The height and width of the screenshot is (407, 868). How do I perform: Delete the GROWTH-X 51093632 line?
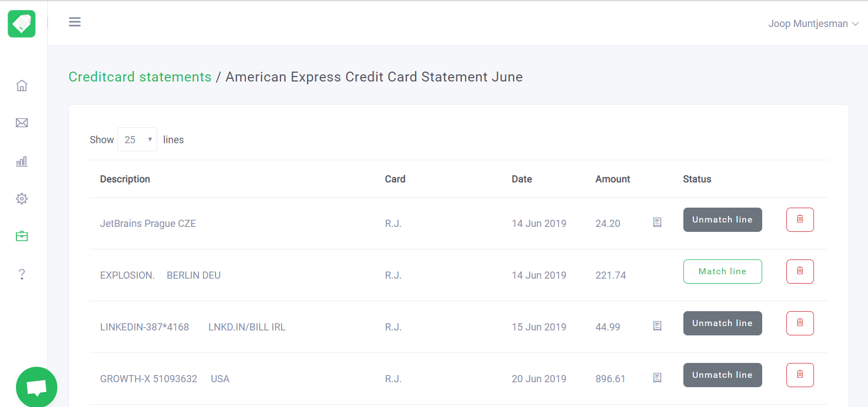tap(800, 375)
